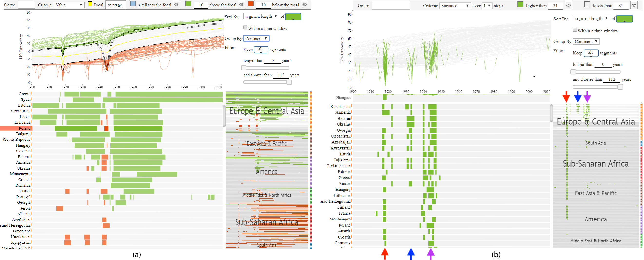Check the empty 'lower than' swatch box
Viewport: 644px width, 260px height.
pyautogui.click(x=587, y=4)
